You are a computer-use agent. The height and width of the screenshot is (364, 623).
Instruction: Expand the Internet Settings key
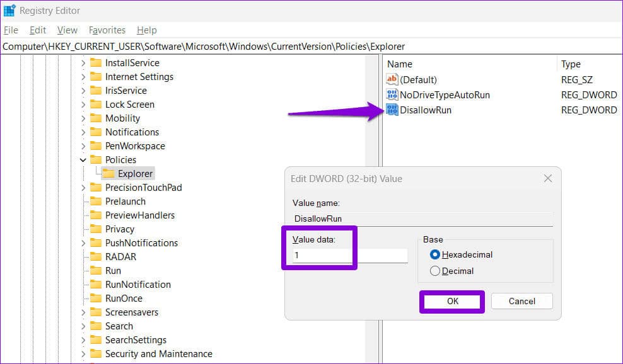(x=83, y=77)
